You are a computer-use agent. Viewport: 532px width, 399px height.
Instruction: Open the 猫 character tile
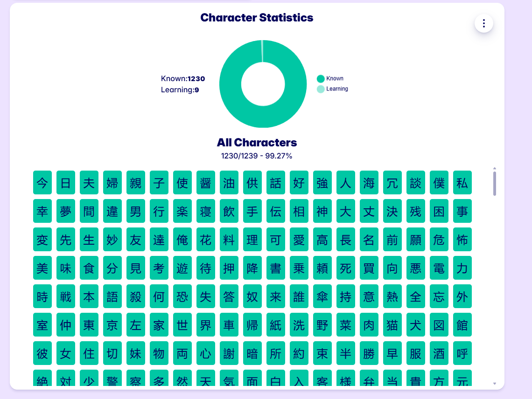[392, 325]
